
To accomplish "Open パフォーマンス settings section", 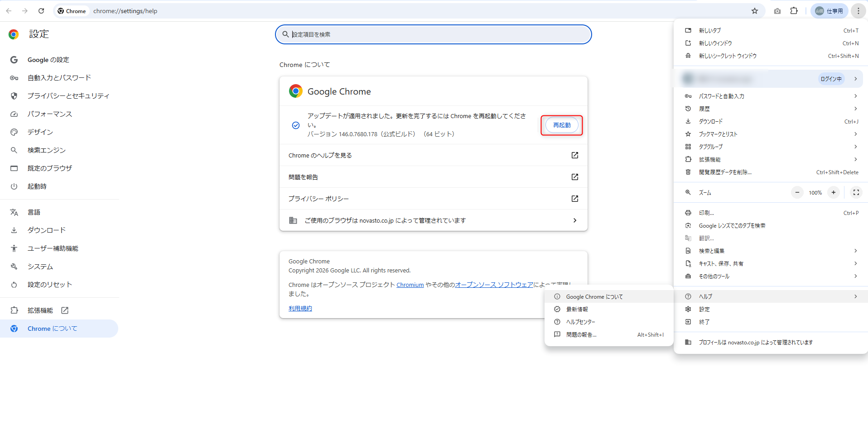I will [x=59, y=114].
